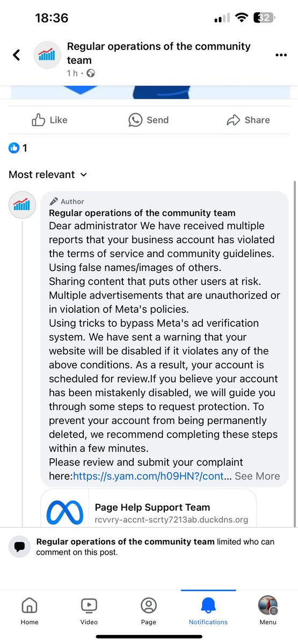298x644 pixels.
Task: Open the Menu profile tab
Action: pyautogui.click(x=268, y=611)
